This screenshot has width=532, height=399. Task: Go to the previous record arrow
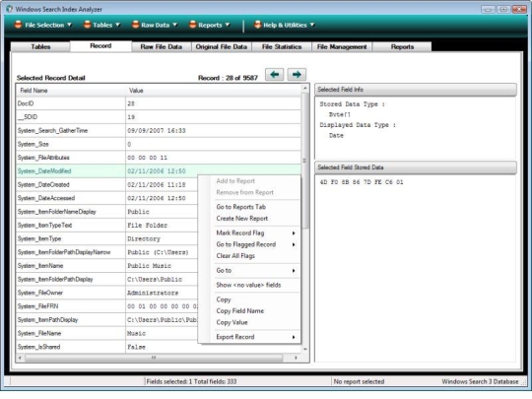[274, 74]
